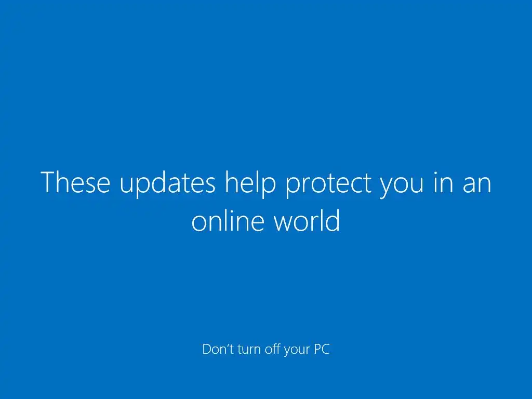Click the word "an" ending the first line
Viewport: 532px width, 399px height.
point(477,185)
